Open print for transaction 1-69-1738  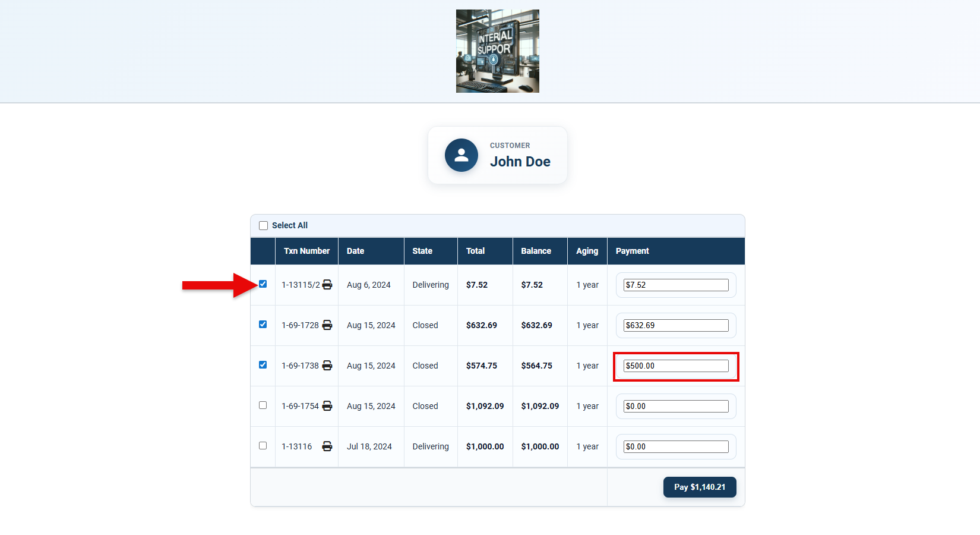pos(327,366)
